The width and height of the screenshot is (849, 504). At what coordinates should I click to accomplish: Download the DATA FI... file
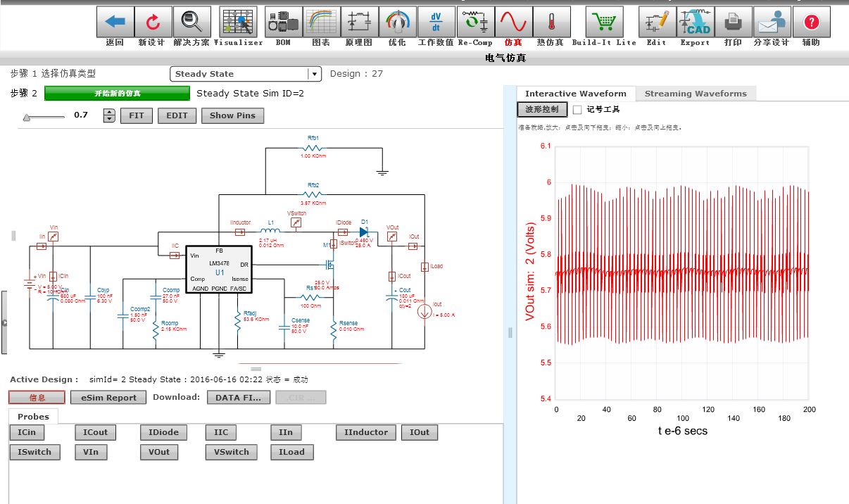[x=238, y=398]
